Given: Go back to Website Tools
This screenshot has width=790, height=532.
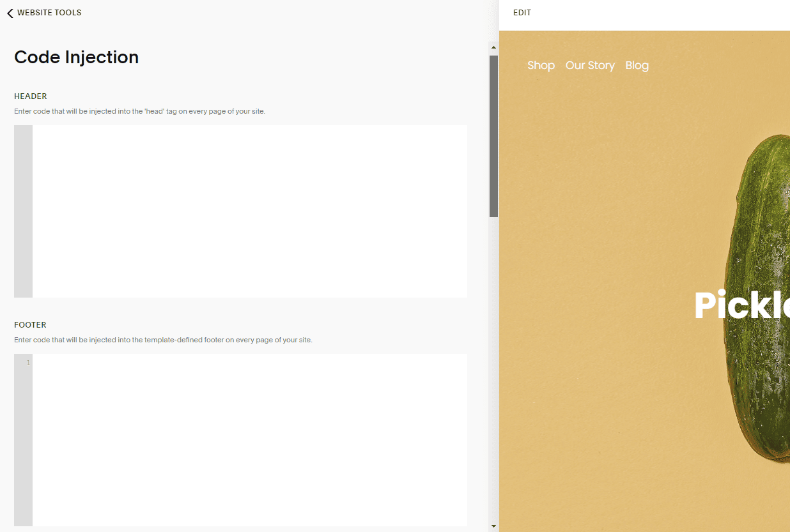Looking at the screenshot, I should tap(44, 13).
